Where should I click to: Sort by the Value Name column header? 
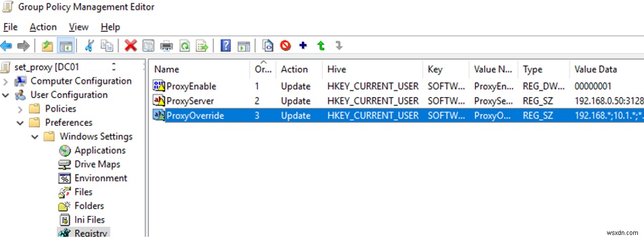493,70
